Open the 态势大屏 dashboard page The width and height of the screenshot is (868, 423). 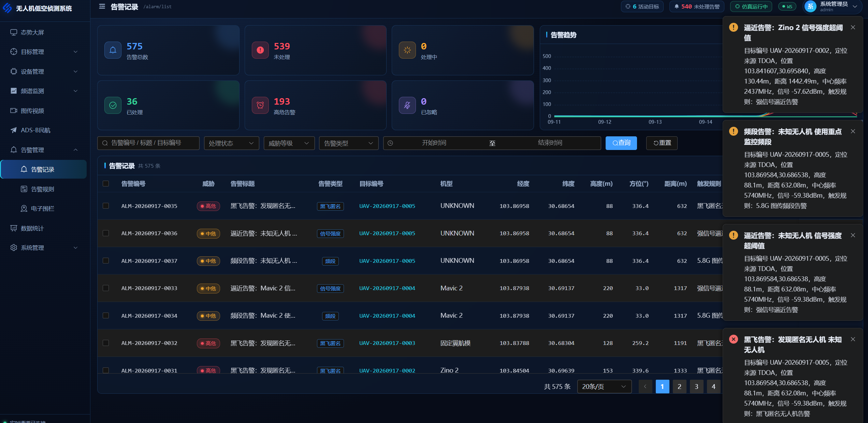[x=45, y=32]
